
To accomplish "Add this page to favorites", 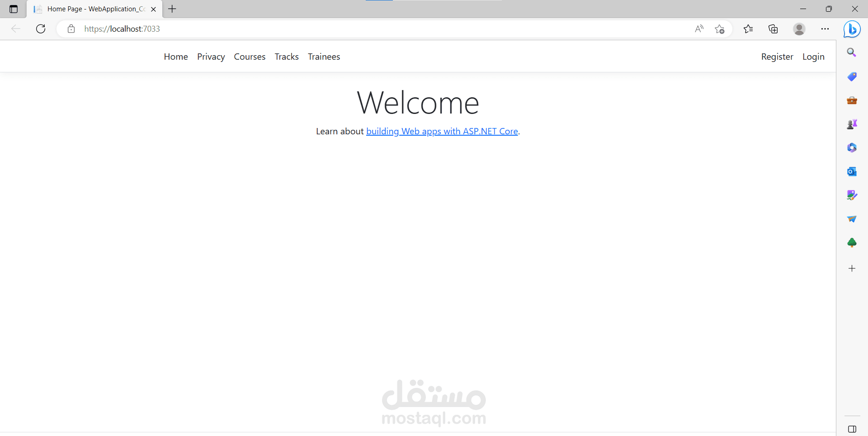I will click(720, 29).
